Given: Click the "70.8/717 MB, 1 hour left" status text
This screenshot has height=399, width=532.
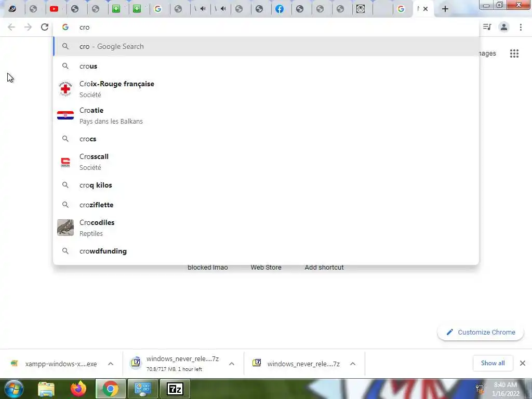Looking at the screenshot, I should click(x=174, y=369).
